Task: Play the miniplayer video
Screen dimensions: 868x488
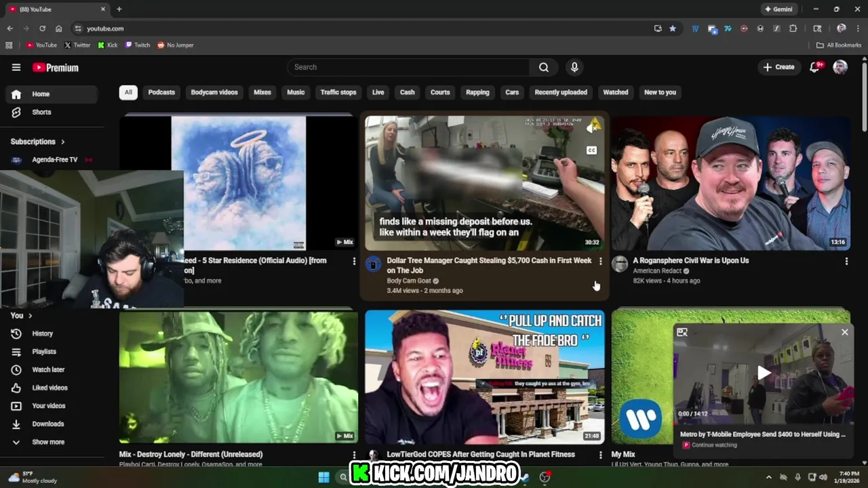Action: pos(764,372)
